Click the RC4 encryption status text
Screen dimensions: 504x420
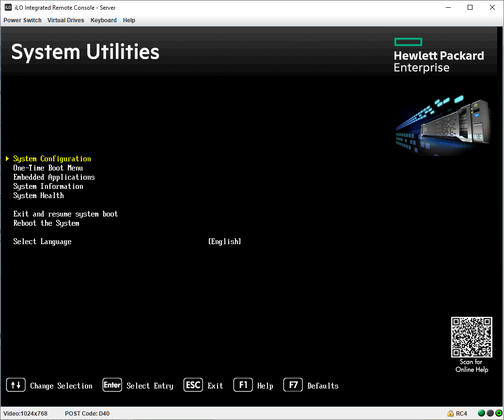tap(461, 414)
